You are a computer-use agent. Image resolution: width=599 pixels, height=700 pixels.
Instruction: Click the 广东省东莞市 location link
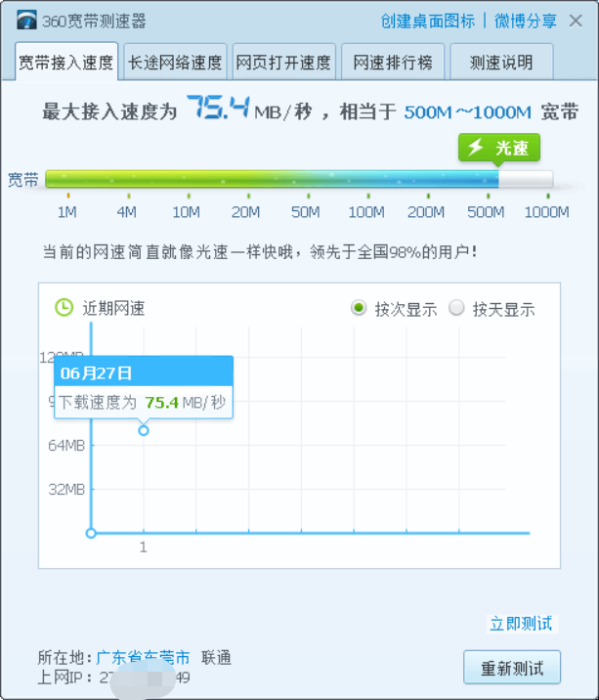click(x=143, y=658)
